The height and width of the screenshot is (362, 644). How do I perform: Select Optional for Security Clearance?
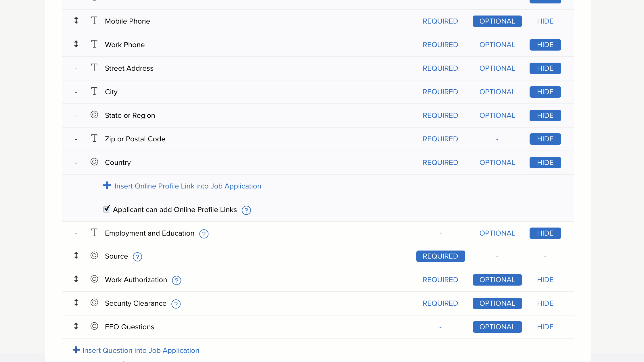[x=497, y=303]
